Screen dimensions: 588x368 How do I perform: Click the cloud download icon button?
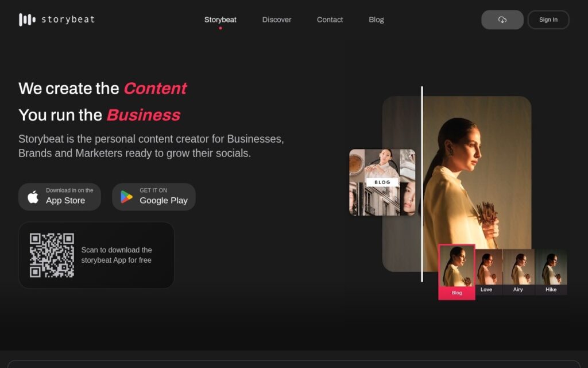[502, 20]
